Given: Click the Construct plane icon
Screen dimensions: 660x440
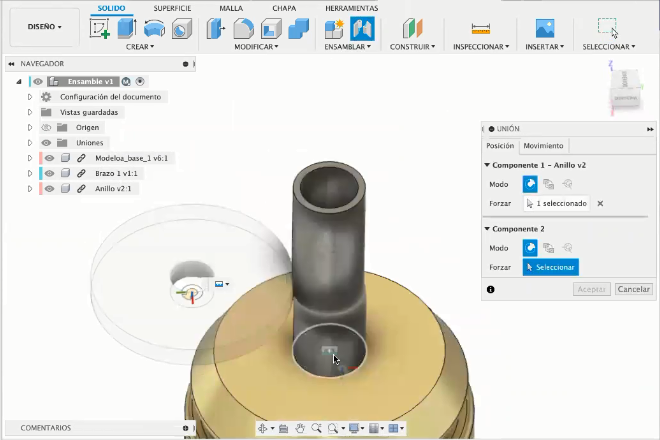Looking at the screenshot, I should (412, 29).
